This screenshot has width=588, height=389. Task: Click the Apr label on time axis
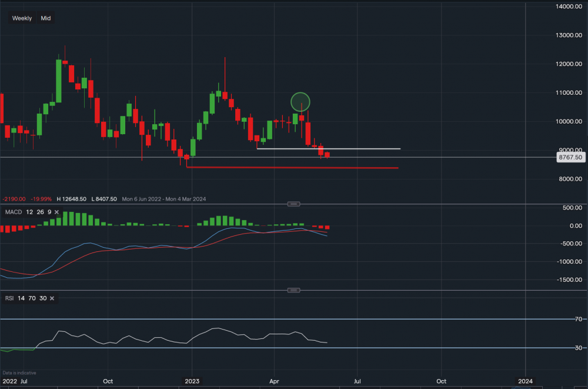(x=275, y=381)
